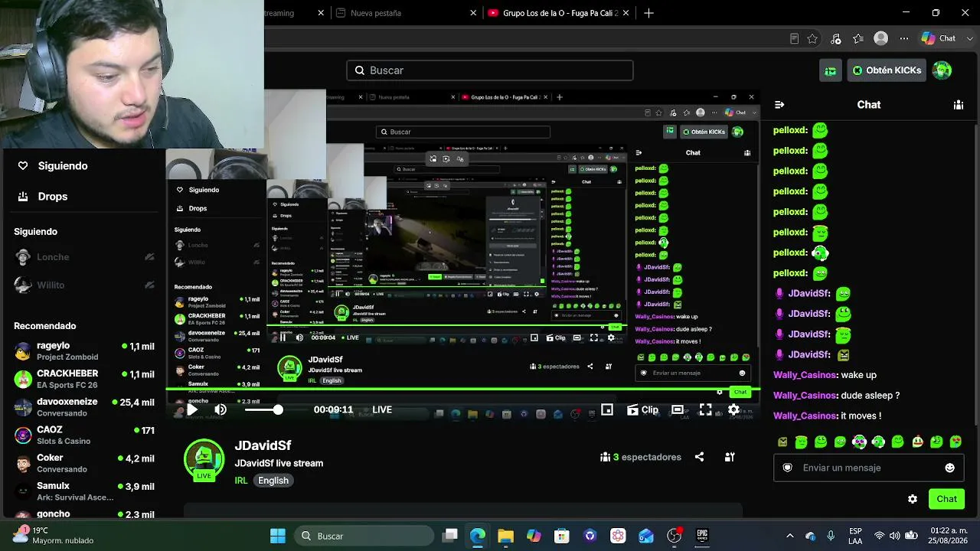Image resolution: width=980 pixels, height=551 pixels.
Task: Open immersive reader icon in address bar
Action: click(794, 38)
